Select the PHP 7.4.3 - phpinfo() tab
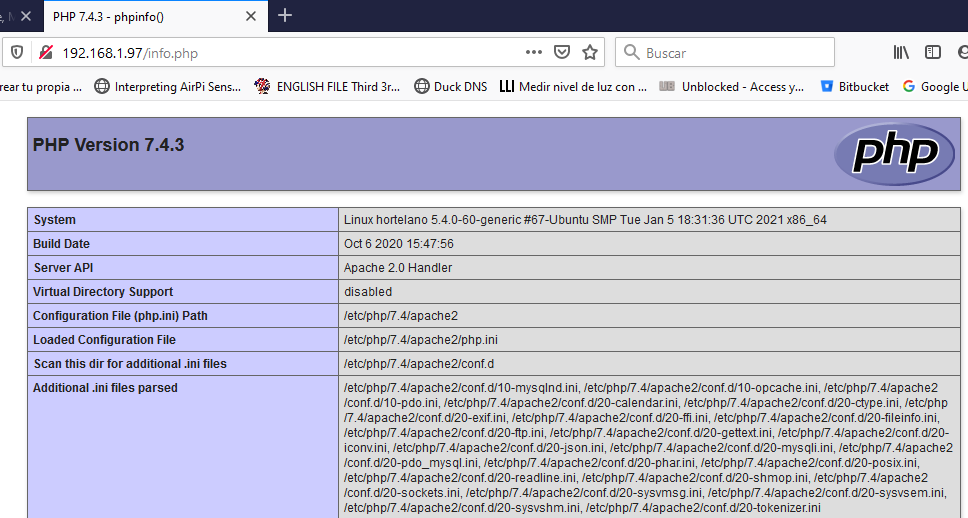 (x=156, y=17)
